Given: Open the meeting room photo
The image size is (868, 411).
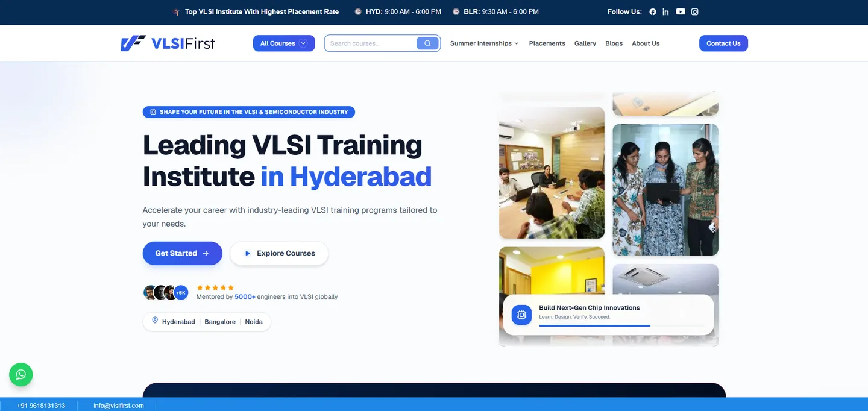Looking at the screenshot, I should pyautogui.click(x=552, y=173).
